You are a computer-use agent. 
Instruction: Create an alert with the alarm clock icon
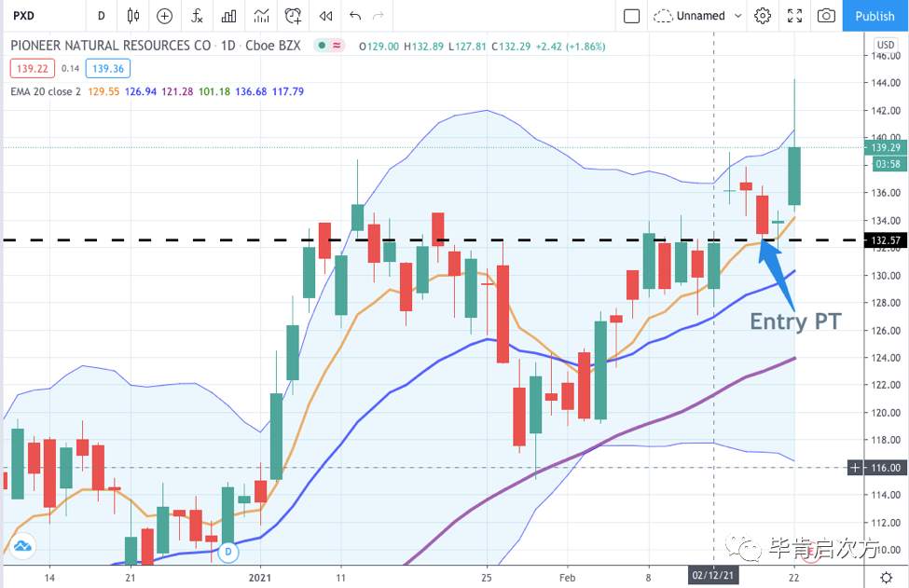[x=294, y=16]
